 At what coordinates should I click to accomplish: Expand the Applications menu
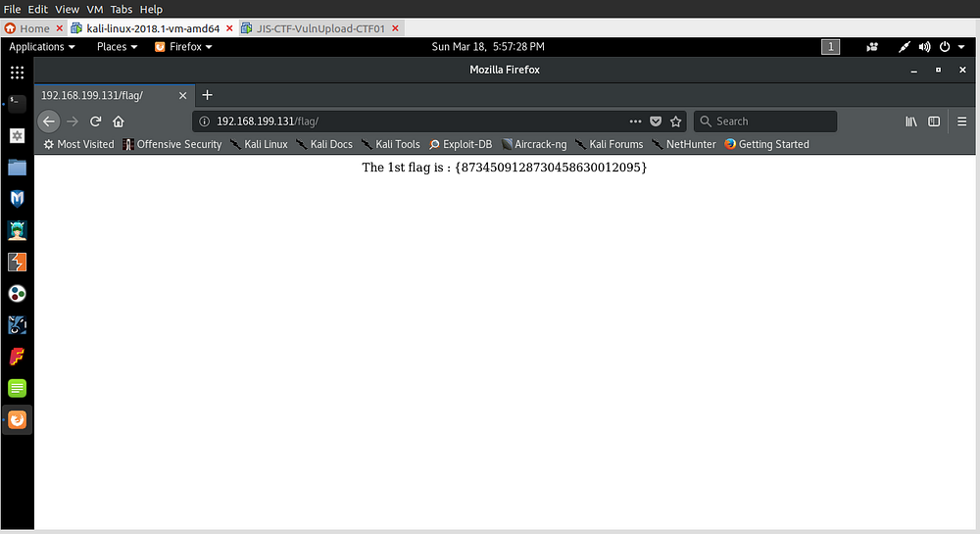pyautogui.click(x=42, y=46)
